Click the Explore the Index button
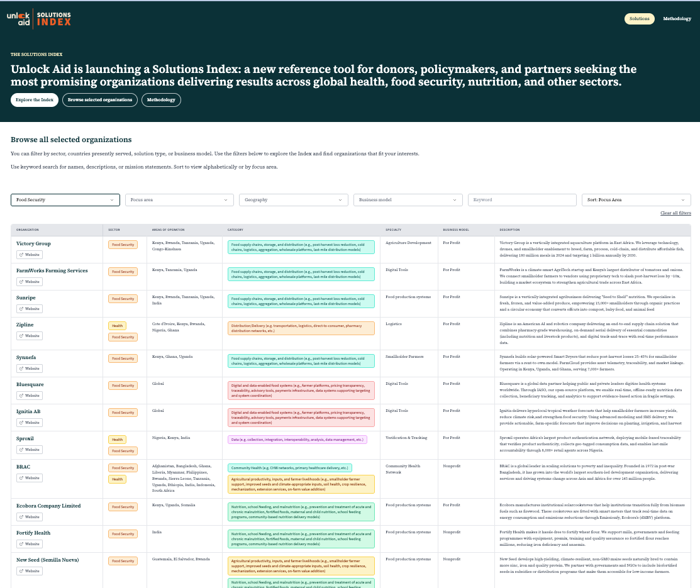The image size is (700, 588). point(35,100)
